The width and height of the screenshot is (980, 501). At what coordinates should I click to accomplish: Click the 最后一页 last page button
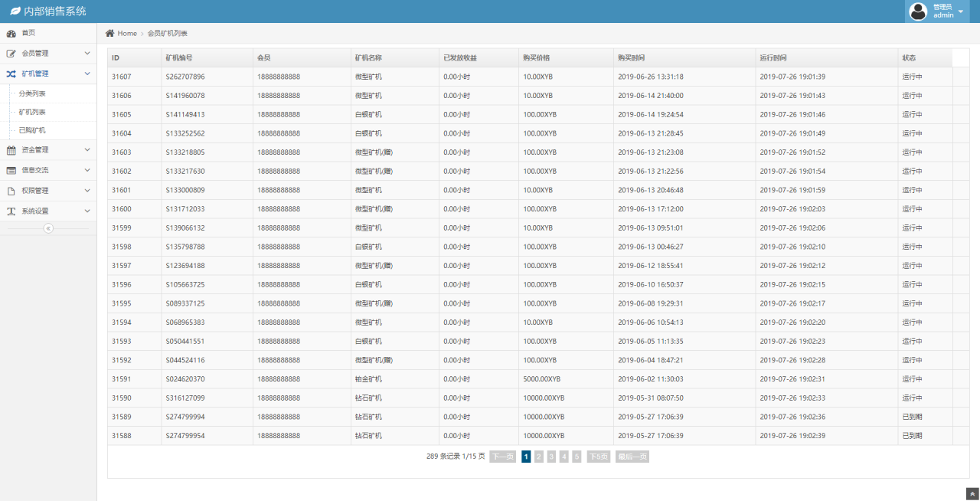coord(632,457)
